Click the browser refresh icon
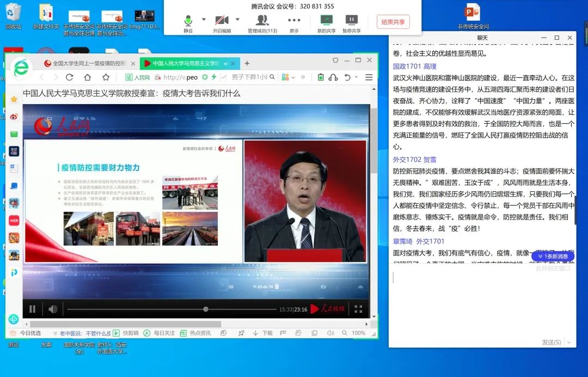This screenshot has width=588, height=377. pyautogui.click(x=69, y=77)
